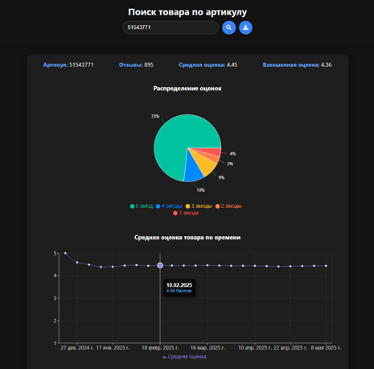Click the blue download button
This screenshot has height=369, width=374.
246,27
